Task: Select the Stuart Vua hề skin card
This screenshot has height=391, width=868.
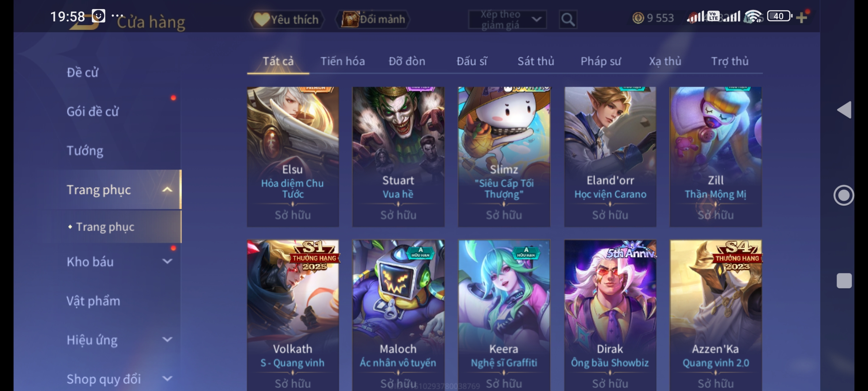Action: pos(398,157)
